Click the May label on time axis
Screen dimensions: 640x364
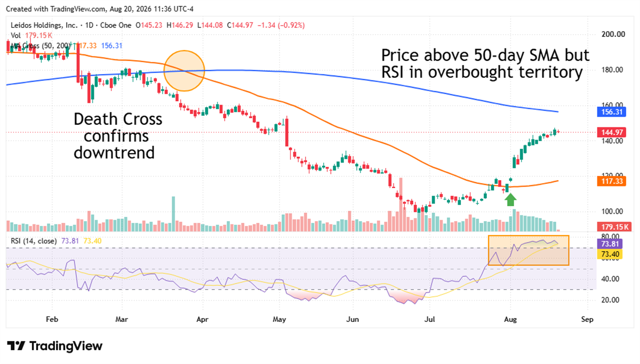pos(279,320)
